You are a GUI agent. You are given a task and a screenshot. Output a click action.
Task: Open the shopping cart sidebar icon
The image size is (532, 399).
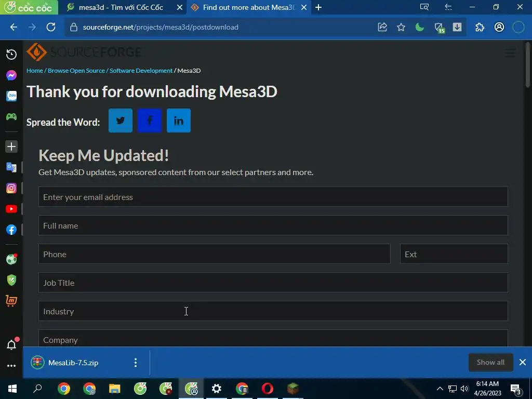(x=11, y=301)
